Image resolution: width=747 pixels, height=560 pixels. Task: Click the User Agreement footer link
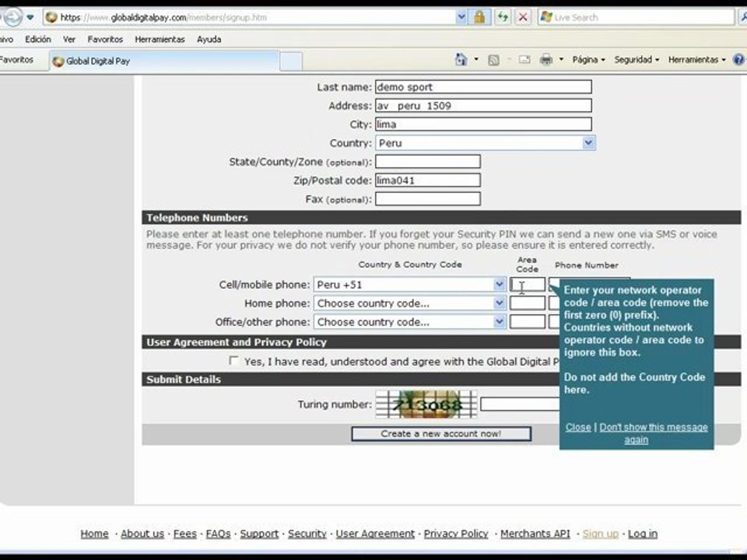click(x=375, y=534)
